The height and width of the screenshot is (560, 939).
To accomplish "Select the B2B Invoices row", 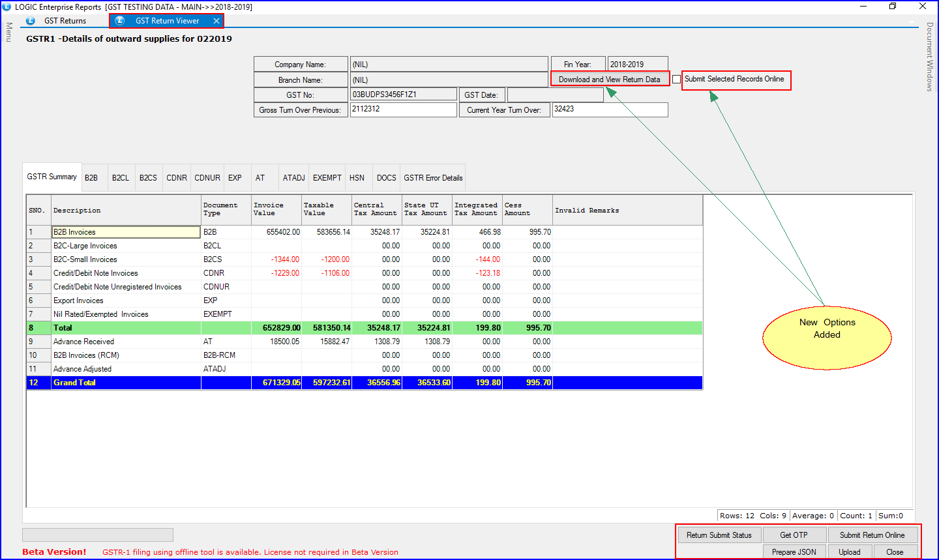I will (x=365, y=232).
